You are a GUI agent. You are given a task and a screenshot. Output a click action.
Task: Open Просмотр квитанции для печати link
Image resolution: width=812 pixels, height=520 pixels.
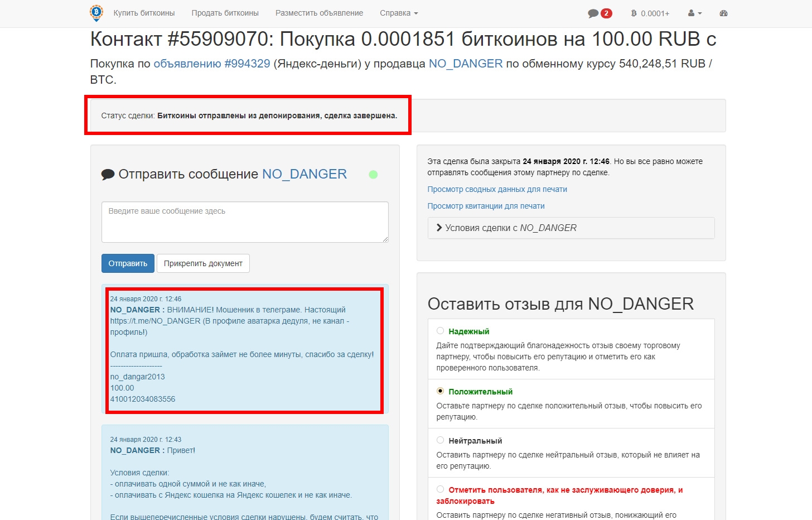[486, 206]
